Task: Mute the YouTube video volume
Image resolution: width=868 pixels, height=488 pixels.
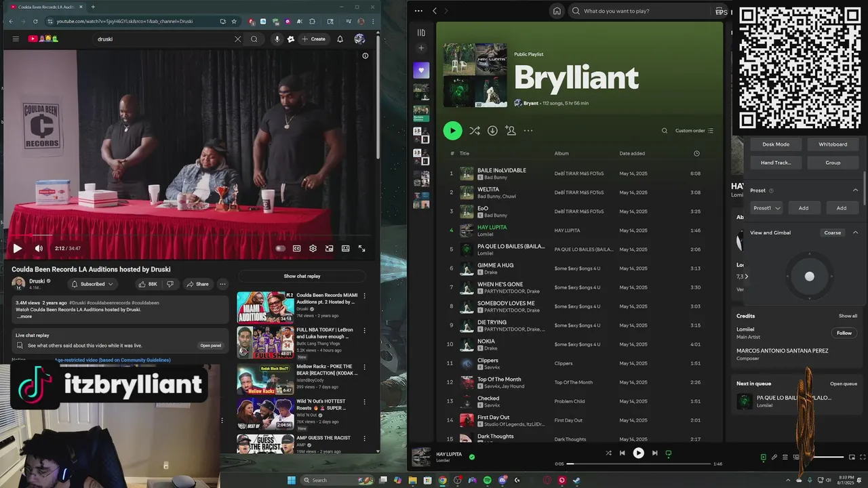Action: point(39,249)
